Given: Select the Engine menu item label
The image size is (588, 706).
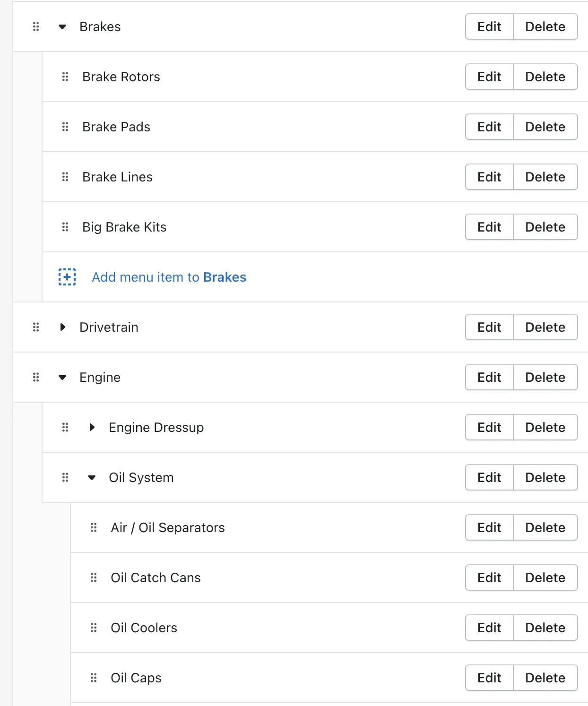Looking at the screenshot, I should [x=100, y=377].
